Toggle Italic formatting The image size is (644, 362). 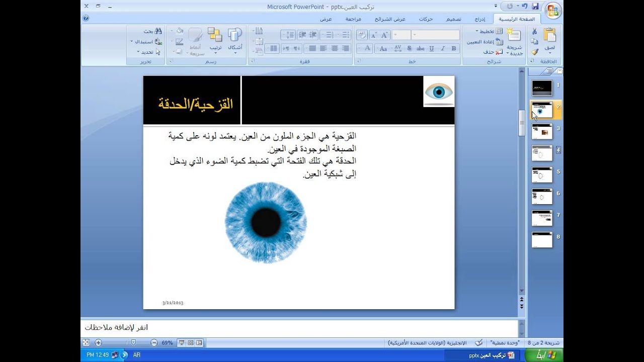(443, 48)
